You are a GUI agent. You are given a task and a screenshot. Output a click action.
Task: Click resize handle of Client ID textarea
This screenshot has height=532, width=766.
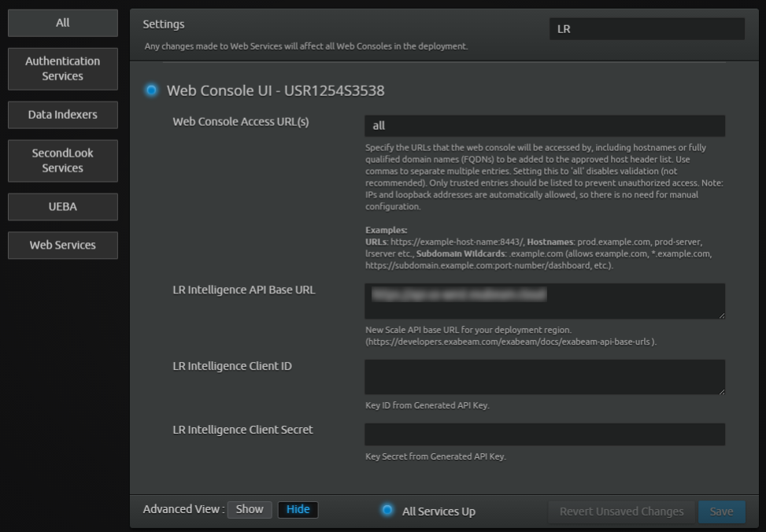(720, 390)
